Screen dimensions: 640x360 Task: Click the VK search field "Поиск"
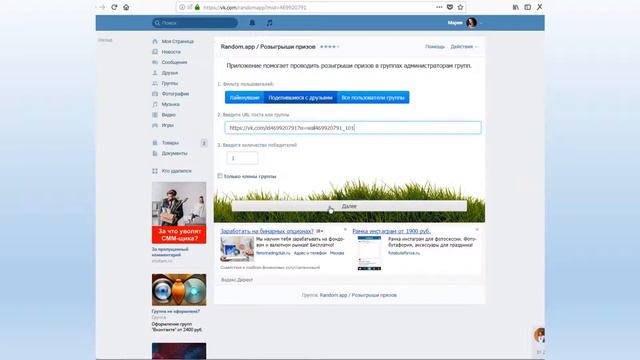click(x=195, y=23)
